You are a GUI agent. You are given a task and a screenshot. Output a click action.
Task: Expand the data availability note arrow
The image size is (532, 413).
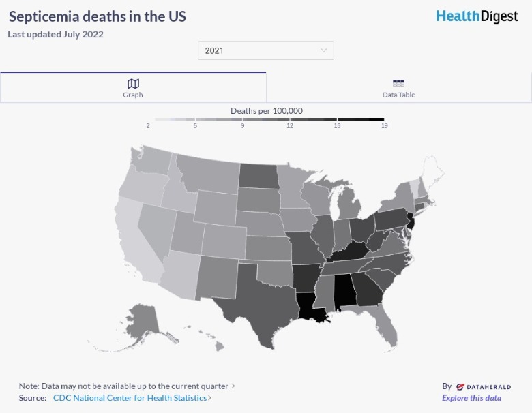tap(233, 386)
